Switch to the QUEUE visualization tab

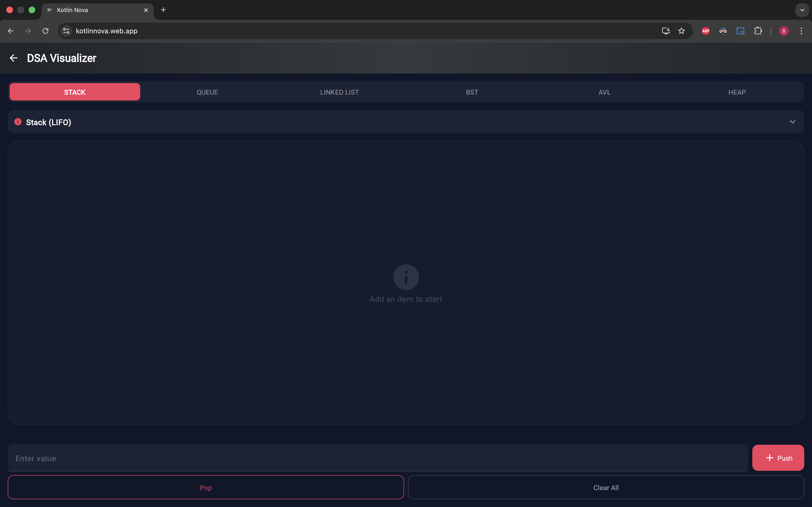click(207, 92)
